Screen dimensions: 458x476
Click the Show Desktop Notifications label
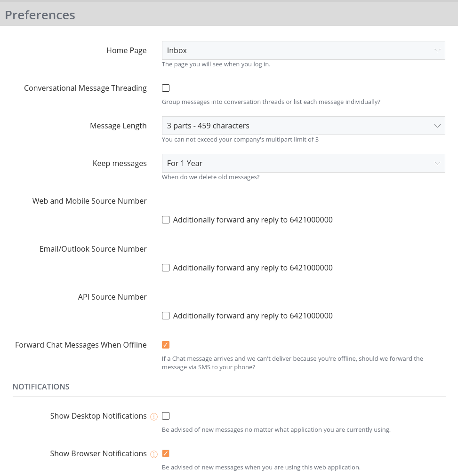(98, 416)
